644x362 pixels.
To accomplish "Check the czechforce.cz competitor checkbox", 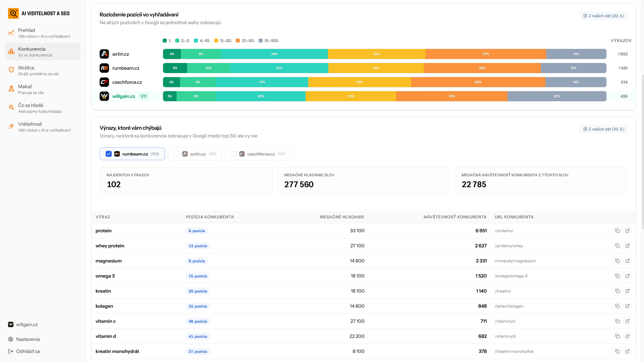I will [233, 154].
